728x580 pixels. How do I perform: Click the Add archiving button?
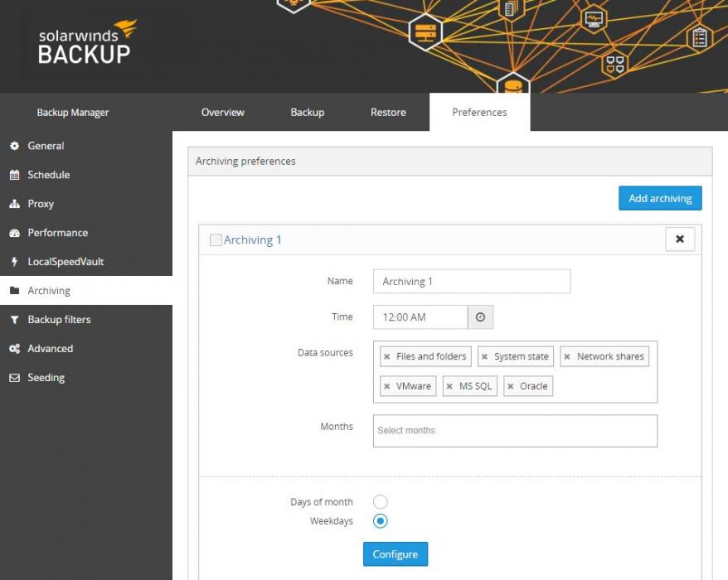click(660, 198)
